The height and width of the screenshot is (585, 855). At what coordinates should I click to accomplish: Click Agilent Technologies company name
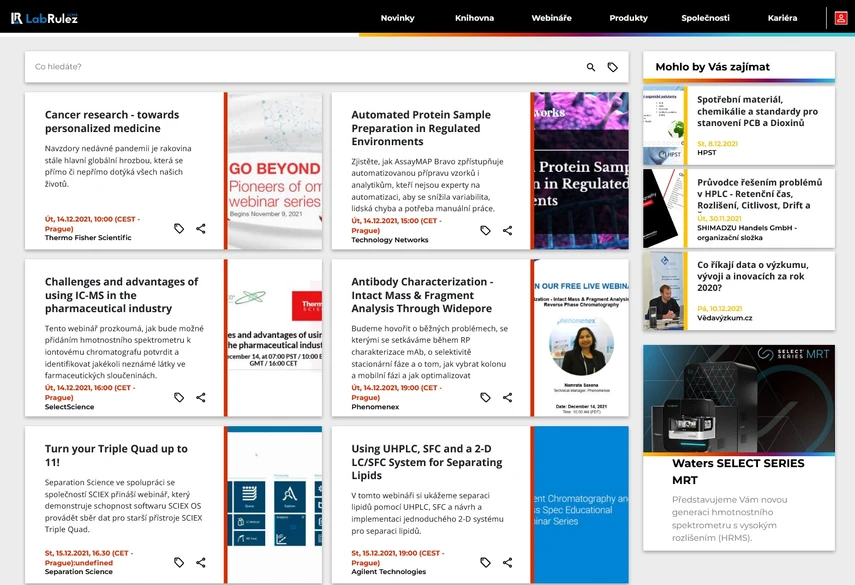coord(388,572)
